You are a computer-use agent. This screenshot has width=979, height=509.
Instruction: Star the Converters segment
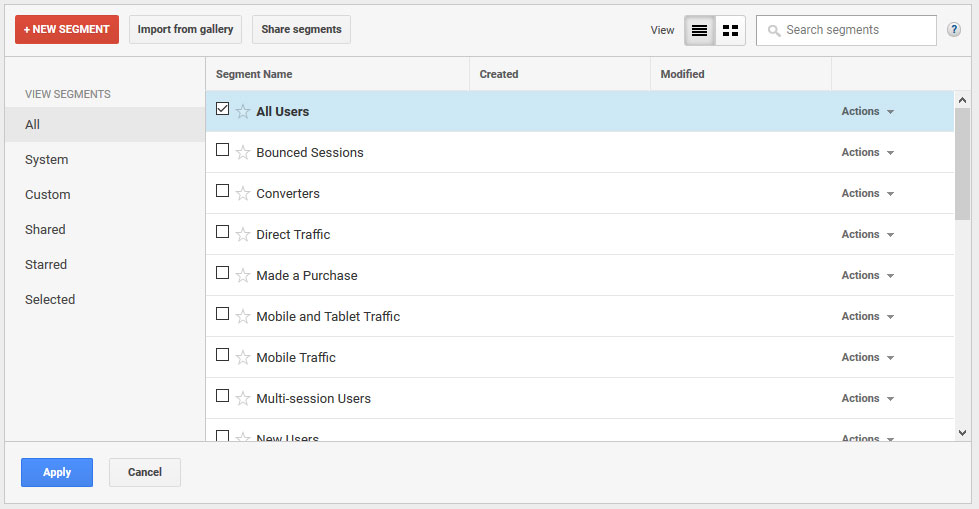coord(243,194)
